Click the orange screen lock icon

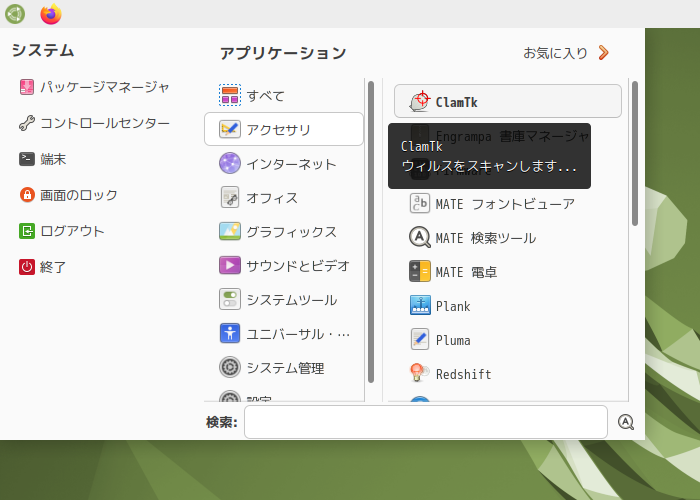(27, 195)
